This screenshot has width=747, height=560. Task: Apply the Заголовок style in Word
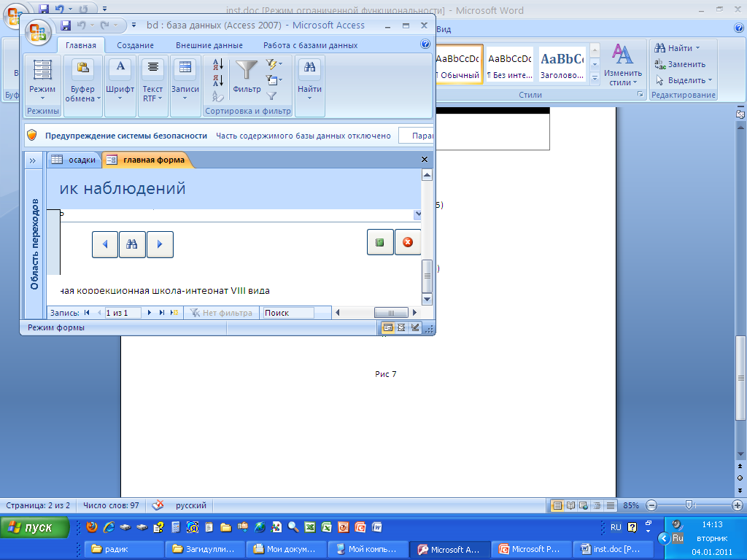coord(562,65)
